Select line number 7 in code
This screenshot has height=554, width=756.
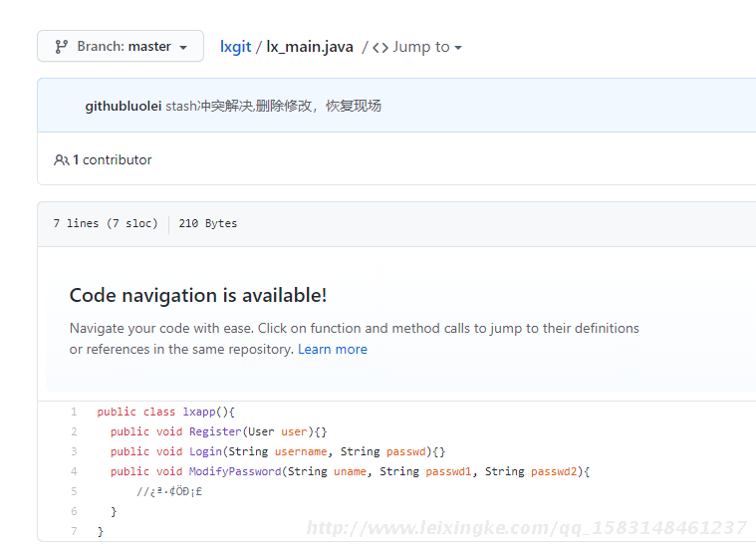74,531
